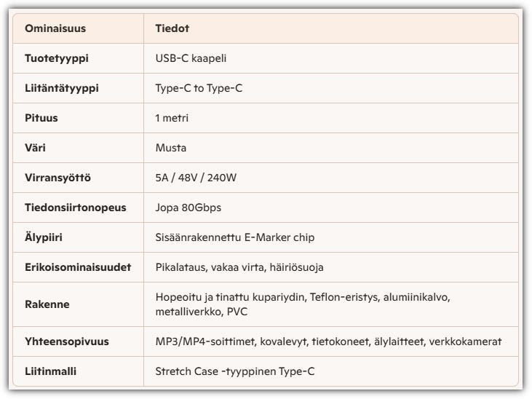Click the Stretch Case -tyyppinen Type-C value
Image resolution: width=532 pixels, height=399 pixels.
235,371
